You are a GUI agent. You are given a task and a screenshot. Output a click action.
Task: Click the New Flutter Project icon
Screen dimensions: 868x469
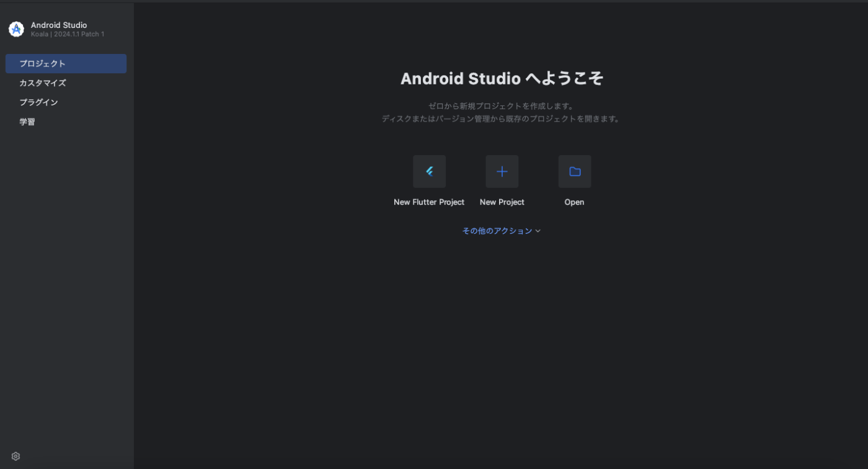[x=429, y=171]
